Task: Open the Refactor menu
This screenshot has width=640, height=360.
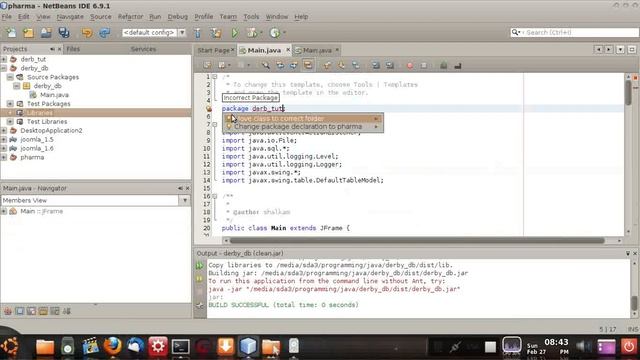Action: 131,17
